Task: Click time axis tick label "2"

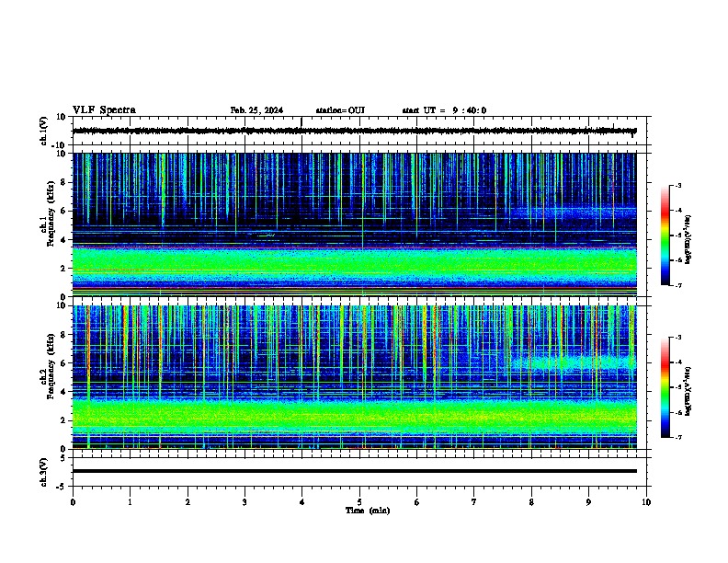Action: [x=188, y=502]
